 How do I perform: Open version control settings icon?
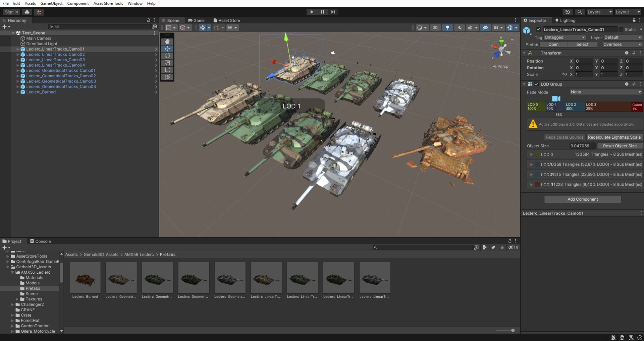point(39,12)
